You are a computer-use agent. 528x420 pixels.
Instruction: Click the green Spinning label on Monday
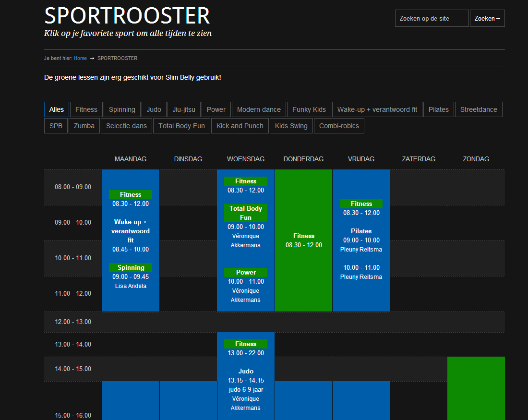131,267
